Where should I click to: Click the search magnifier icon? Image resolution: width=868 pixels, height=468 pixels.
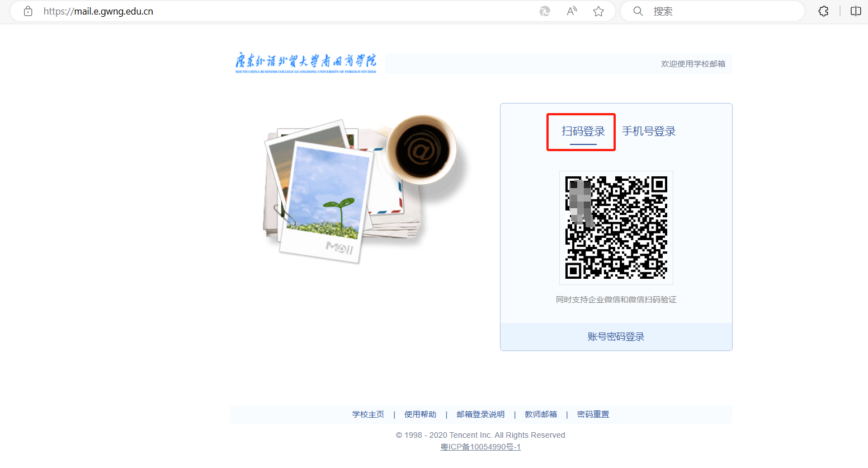pyautogui.click(x=638, y=11)
